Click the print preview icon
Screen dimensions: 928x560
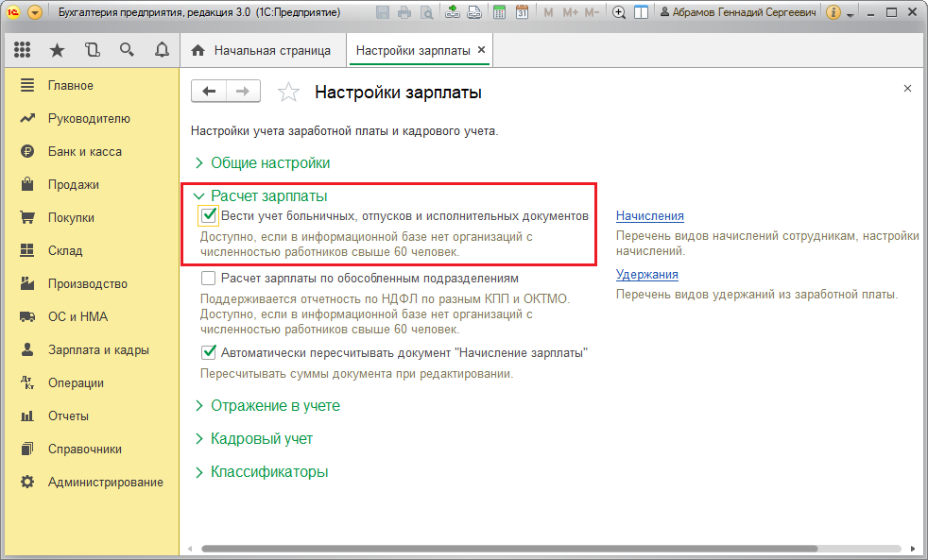coord(426,12)
